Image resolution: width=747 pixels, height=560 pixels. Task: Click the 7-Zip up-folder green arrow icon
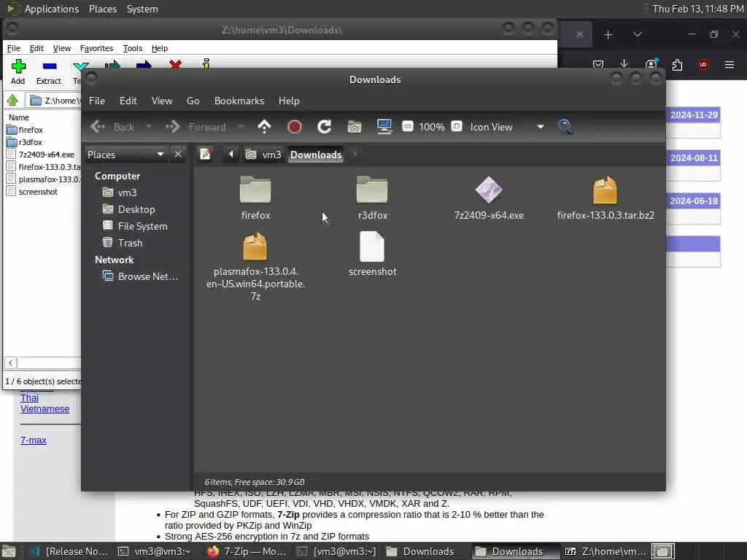(x=12, y=100)
